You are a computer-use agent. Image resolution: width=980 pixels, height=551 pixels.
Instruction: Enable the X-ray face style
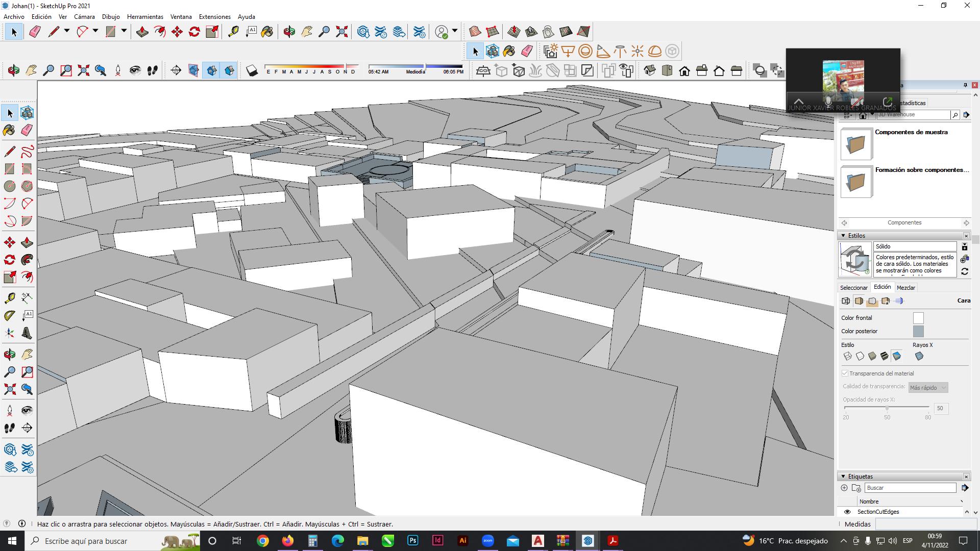(919, 356)
